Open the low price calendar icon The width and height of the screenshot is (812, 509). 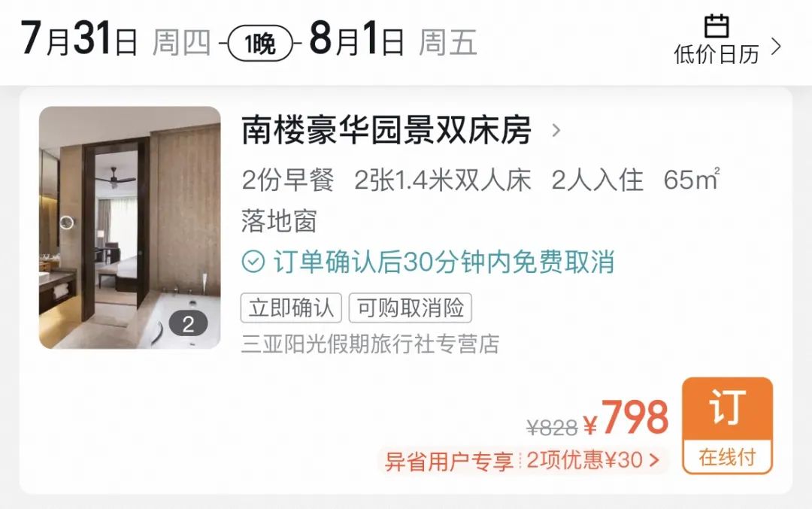click(717, 26)
